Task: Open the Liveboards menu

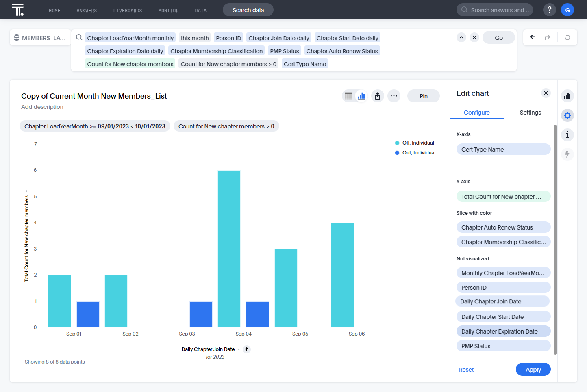Action: tap(128, 11)
